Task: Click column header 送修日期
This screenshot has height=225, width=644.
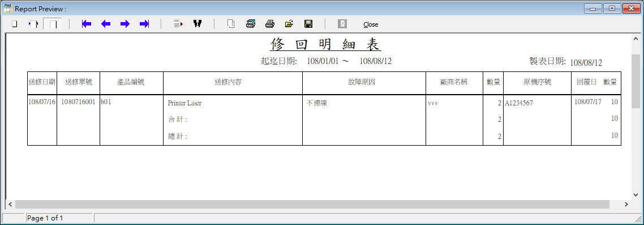Action: tap(42, 82)
